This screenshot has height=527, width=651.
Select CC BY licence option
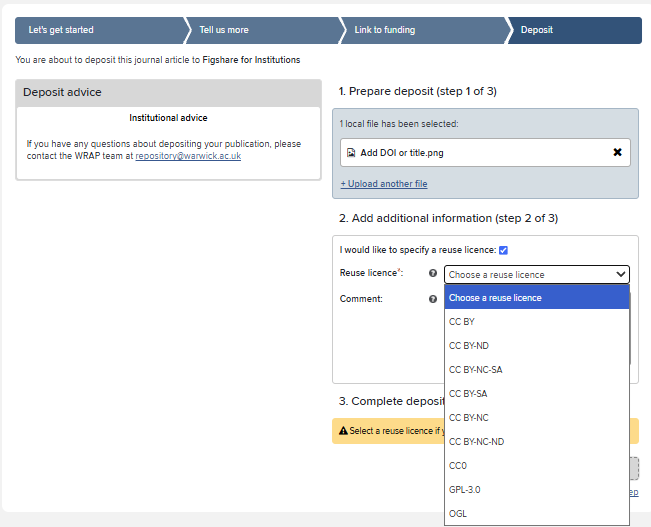pos(537,322)
